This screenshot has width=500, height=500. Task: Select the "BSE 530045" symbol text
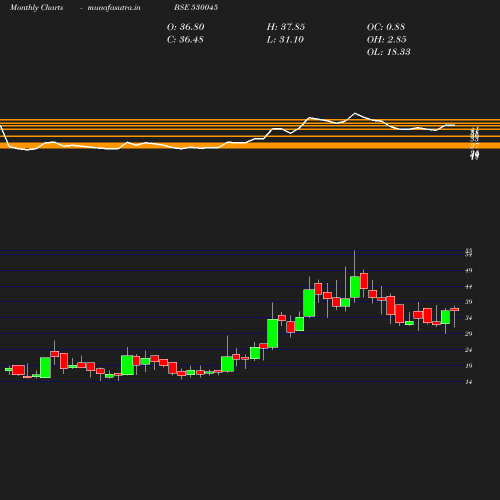point(196,7)
